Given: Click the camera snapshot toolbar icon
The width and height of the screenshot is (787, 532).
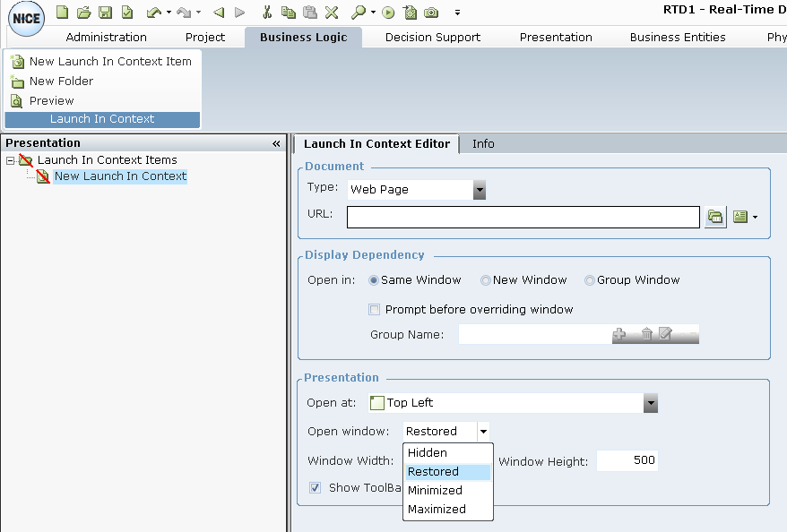Looking at the screenshot, I should [x=431, y=13].
